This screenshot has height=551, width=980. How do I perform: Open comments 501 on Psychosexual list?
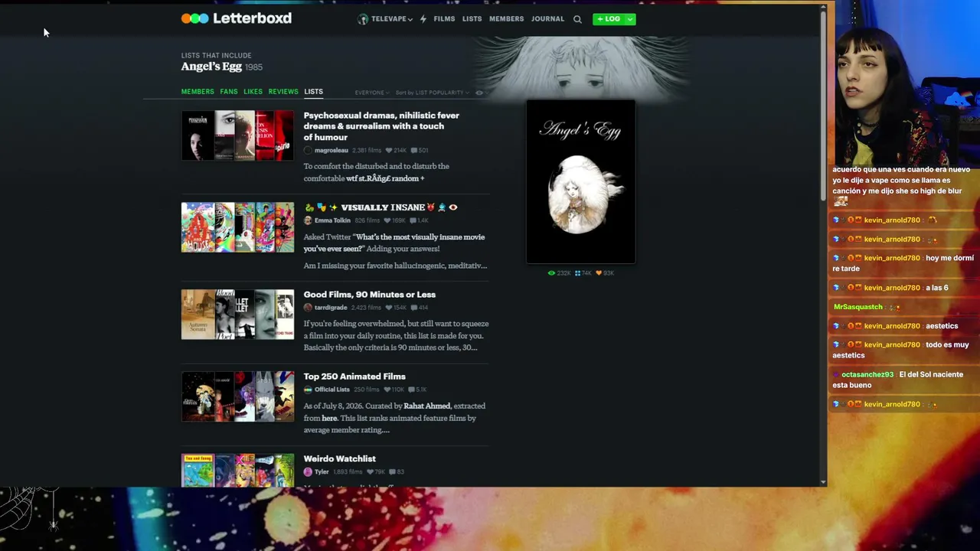pyautogui.click(x=420, y=151)
